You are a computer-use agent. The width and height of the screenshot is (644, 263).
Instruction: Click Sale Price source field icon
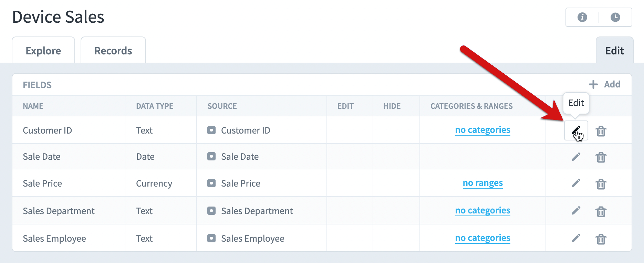[211, 183]
